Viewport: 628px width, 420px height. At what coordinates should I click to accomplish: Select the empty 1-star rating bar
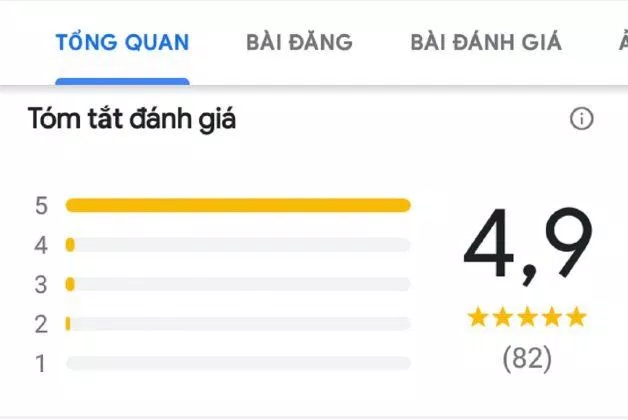(238, 363)
